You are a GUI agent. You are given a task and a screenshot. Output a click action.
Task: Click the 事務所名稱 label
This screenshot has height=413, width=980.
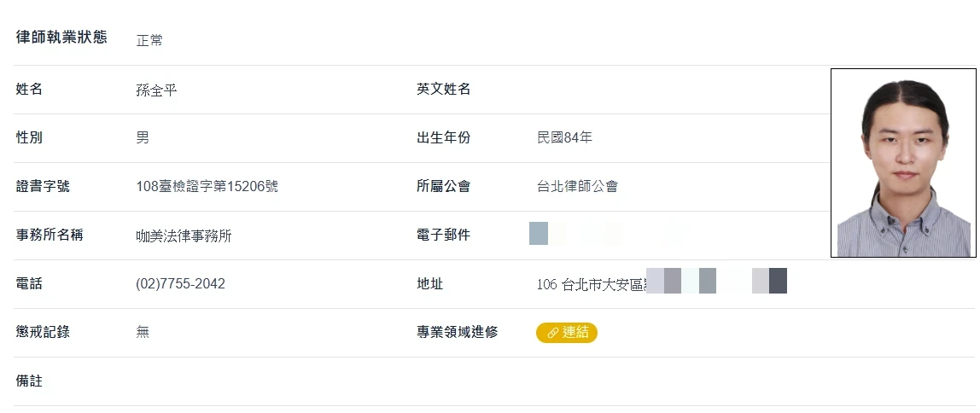(50, 235)
